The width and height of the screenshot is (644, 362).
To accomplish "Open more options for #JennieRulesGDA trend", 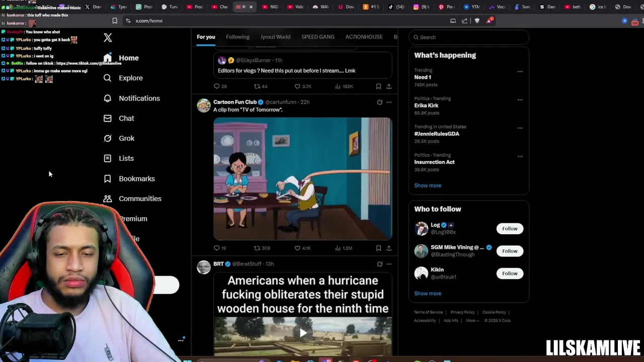I will (x=520, y=128).
